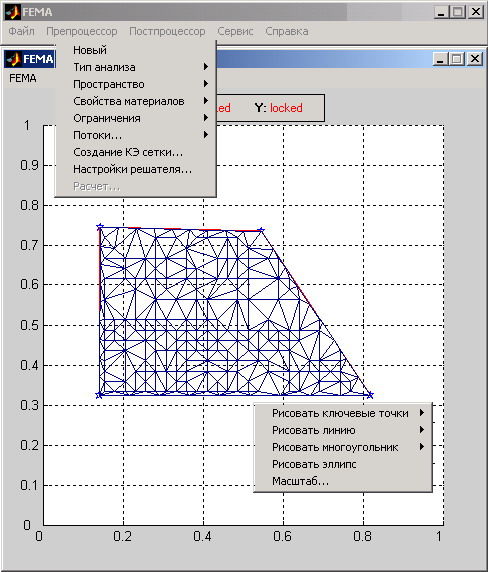488x572 pixels.
Task: Select Рисовать многоугольник context entry
Action: (343, 447)
